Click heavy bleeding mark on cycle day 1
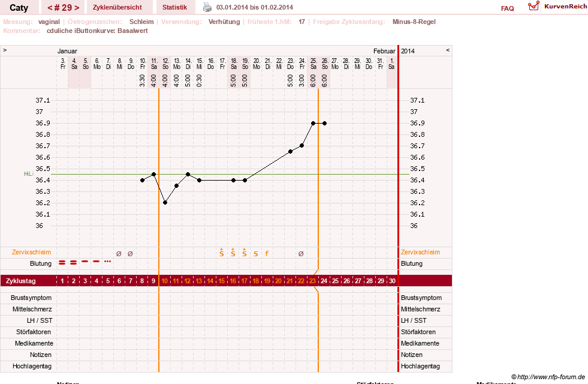 (x=62, y=262)
